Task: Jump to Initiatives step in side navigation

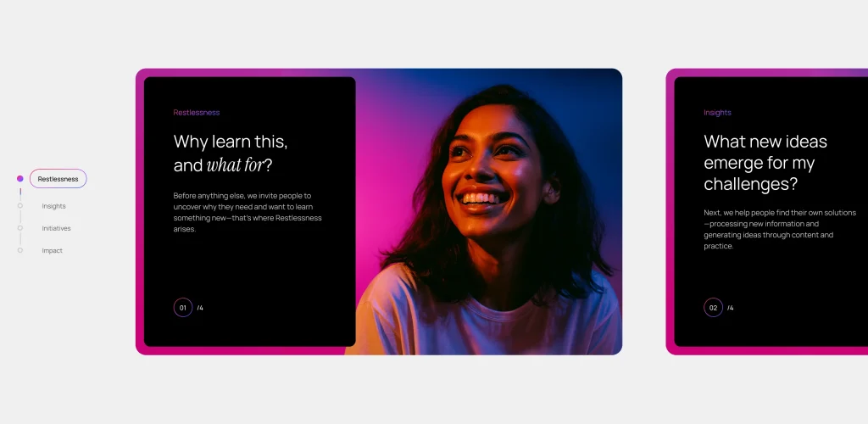Action: 56,228
